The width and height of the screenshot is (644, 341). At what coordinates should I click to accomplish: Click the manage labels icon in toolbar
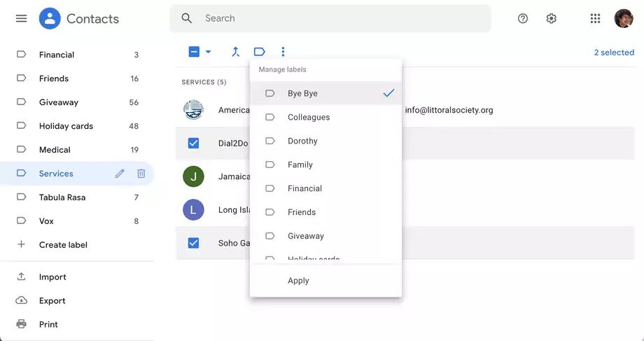[259, 52]
